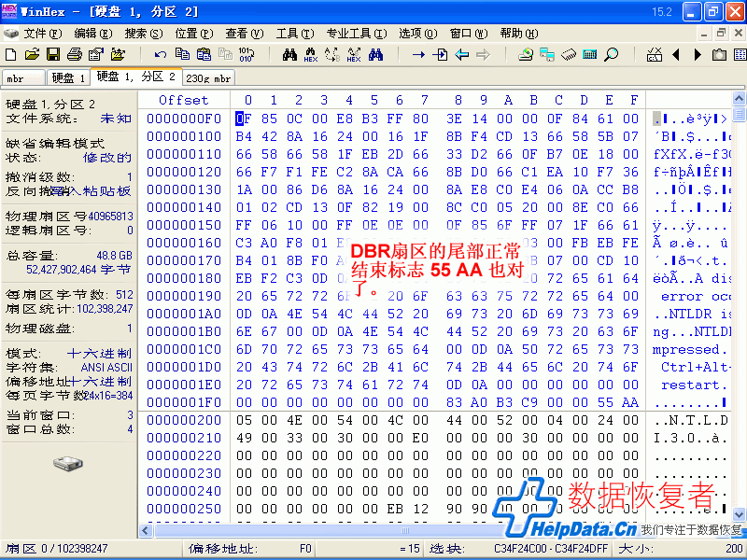Image resolution: width=747 pixels, height=560 pixels.
Task: Click the Open file folder icon
Action: click(x=32, y=54)
